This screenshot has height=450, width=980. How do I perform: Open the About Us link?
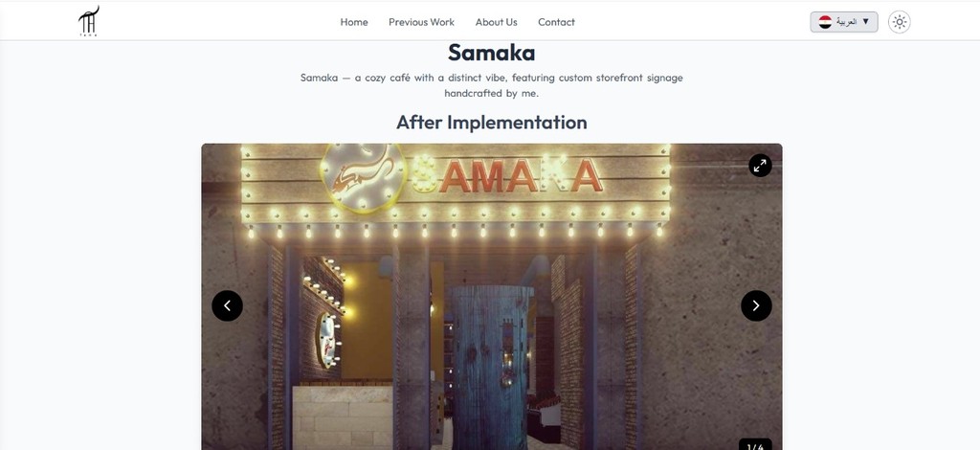[x=497, y=22]
